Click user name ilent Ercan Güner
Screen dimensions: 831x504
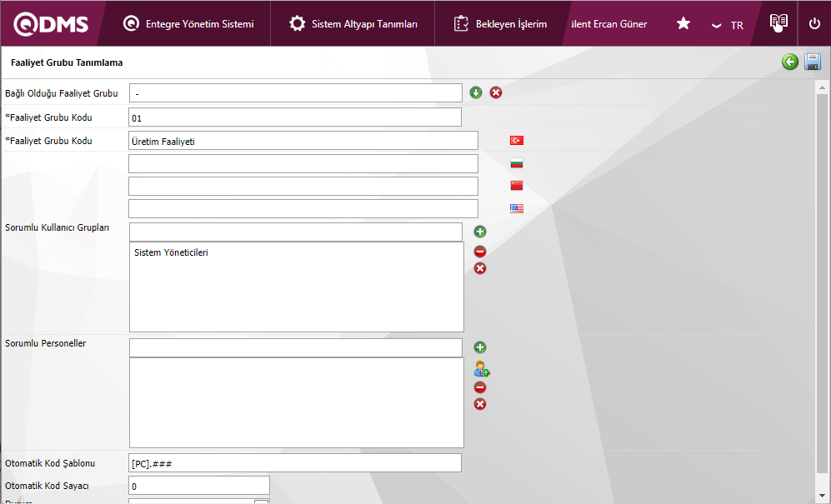[609, 24]
